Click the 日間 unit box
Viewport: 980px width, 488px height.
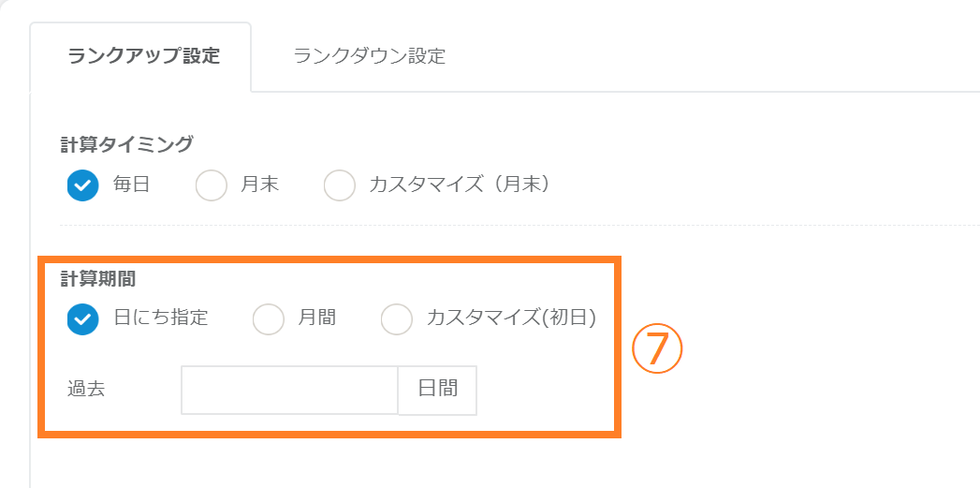[x=438, y=390]
